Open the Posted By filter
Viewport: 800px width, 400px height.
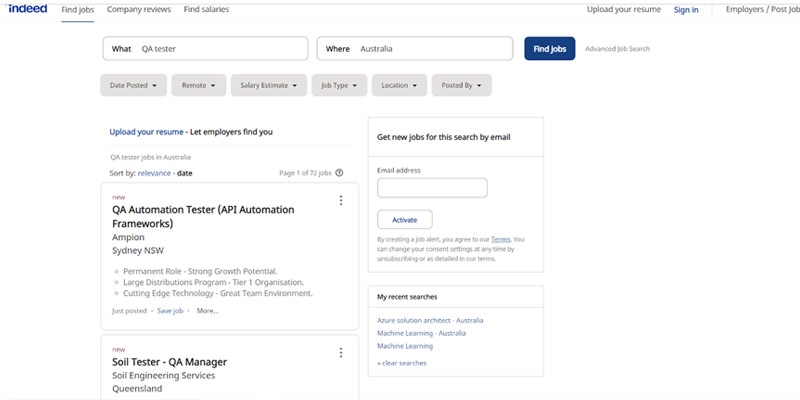(x=461, y=85)
